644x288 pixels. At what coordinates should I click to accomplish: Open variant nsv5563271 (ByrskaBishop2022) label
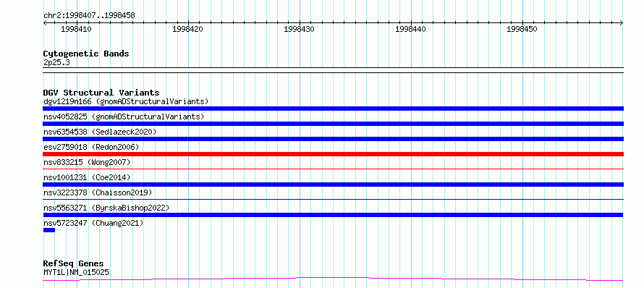(x=106, y=208)
